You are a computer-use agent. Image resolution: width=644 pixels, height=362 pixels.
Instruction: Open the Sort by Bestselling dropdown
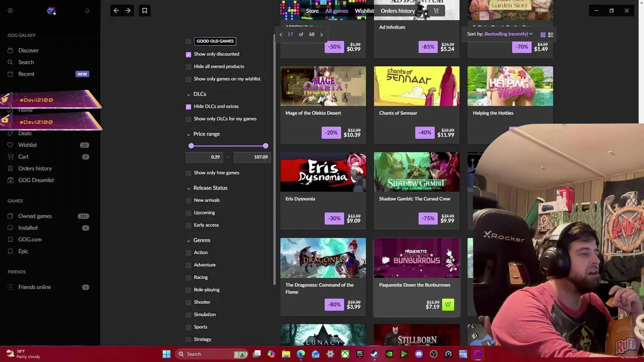508,34
